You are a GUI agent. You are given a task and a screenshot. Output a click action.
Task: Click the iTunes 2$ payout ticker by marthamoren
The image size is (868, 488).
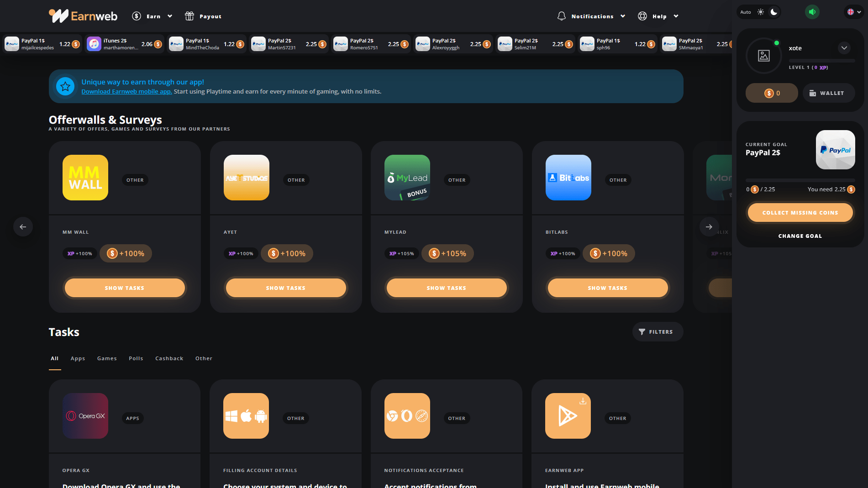[x=125, y=44]
